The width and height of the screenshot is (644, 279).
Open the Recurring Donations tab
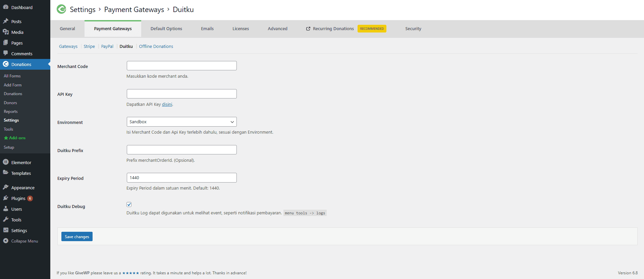pos(333,29)
